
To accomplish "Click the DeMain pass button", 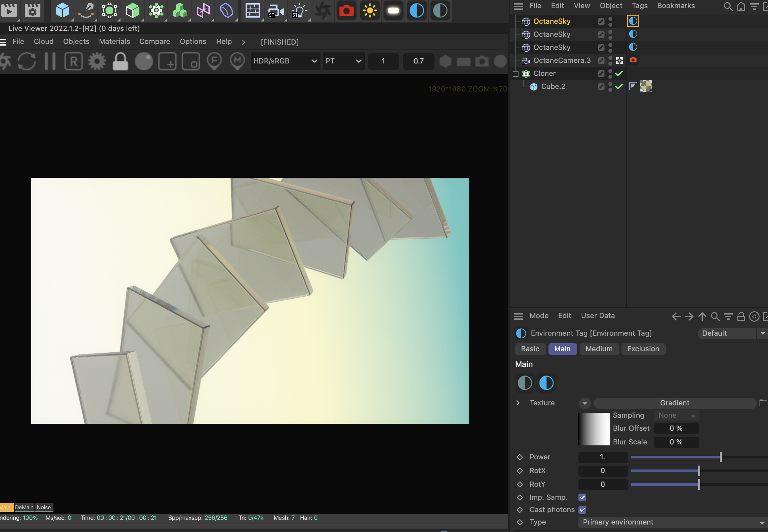I will coord(24,507).
